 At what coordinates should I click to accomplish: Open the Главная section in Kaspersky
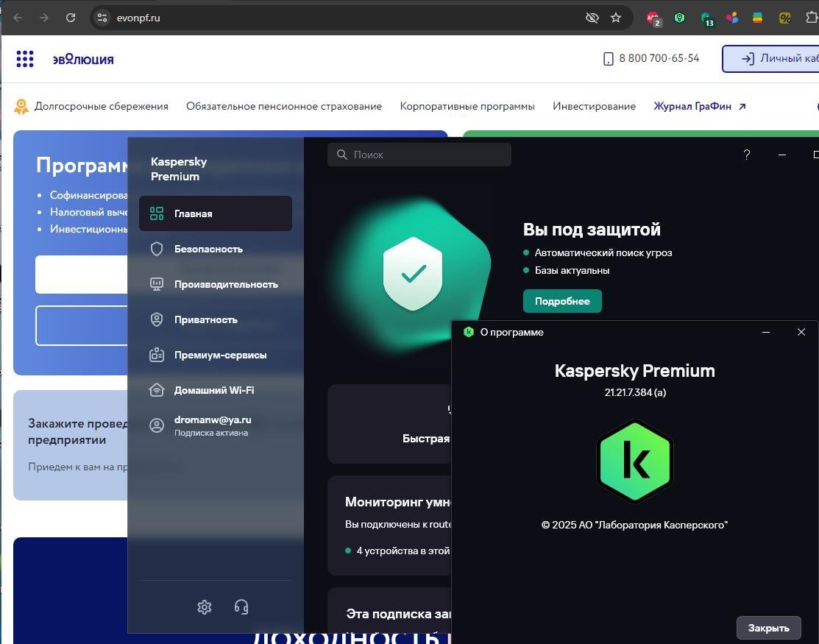click(215, 213)
